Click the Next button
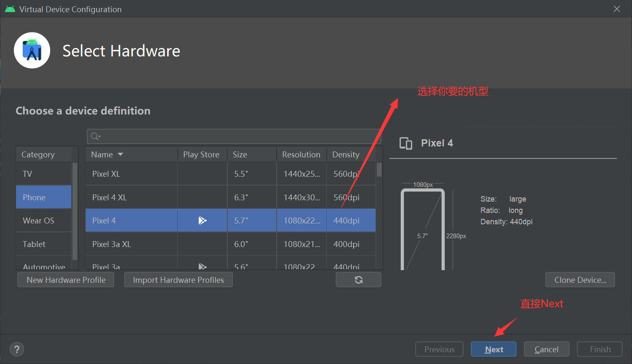The image size is (632, 364). coord(493,349)
